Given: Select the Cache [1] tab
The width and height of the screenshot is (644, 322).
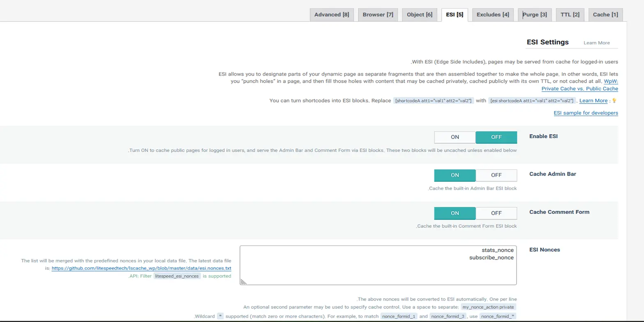Looking at the screenshot, I should click(x=605, y=14).
